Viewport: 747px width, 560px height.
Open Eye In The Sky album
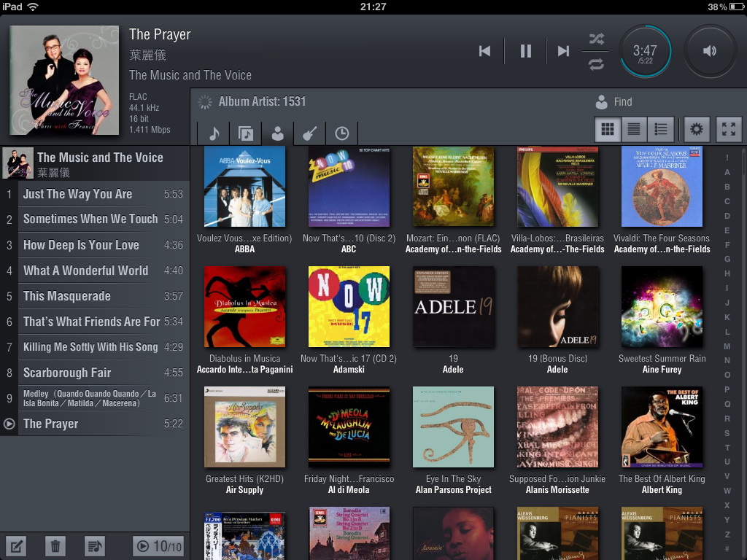(x=453, y=427)
